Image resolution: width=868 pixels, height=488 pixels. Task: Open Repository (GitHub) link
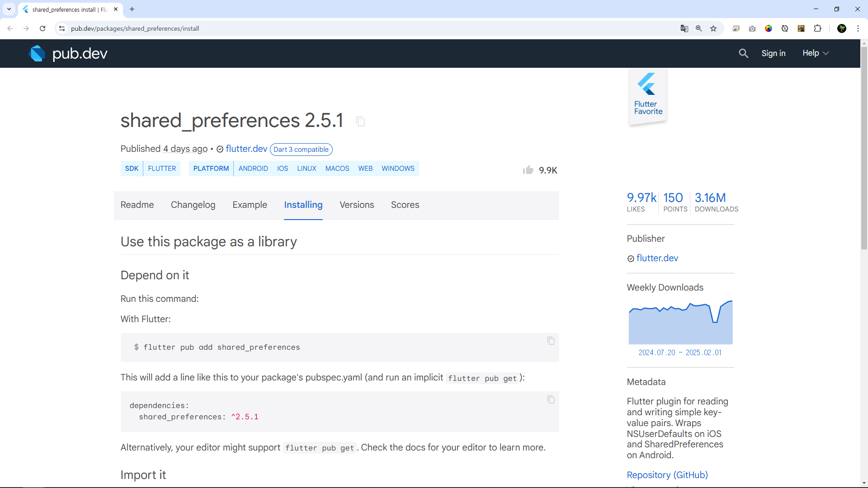pyautogui.click(x=667, y=475)
